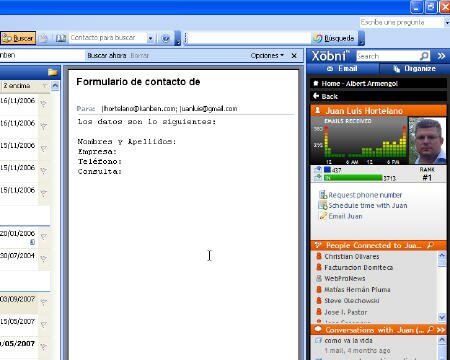Click the Emails Received histogram chart
Screen dimensions: 450x360
coord(359,141)
